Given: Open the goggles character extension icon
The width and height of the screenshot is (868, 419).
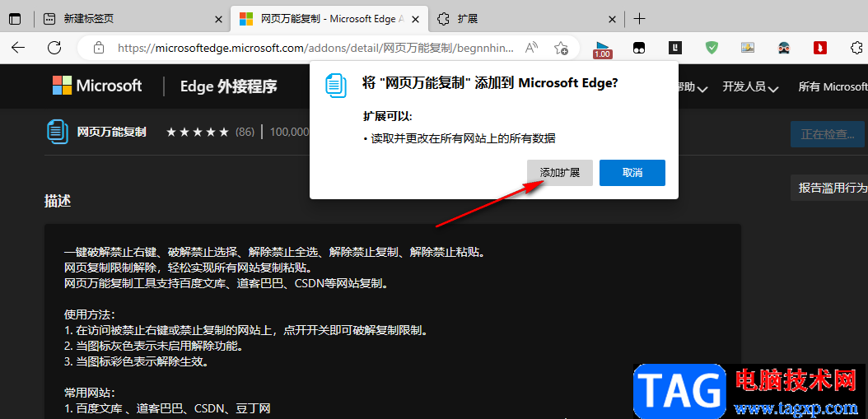Looking at the screenshot, I should click(x=783, y=48).
